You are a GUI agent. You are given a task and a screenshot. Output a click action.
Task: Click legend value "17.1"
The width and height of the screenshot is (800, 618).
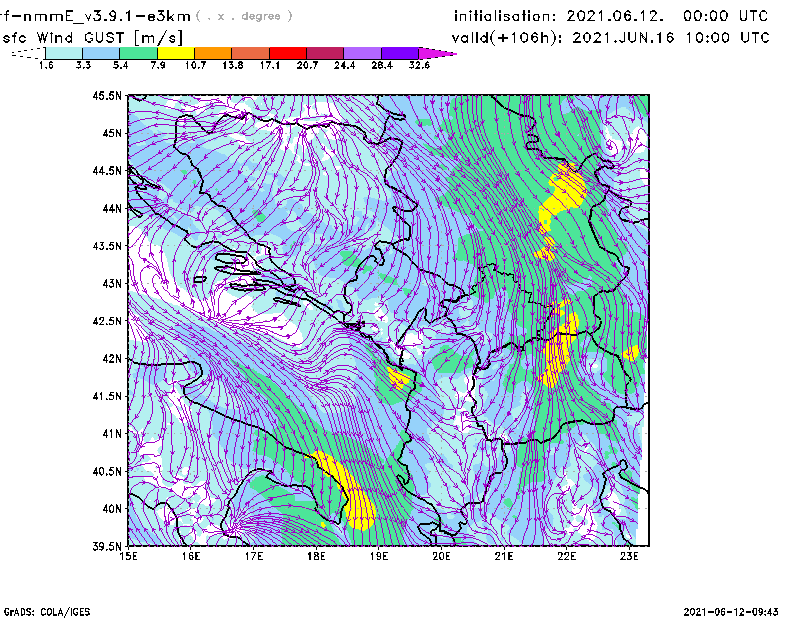click(x=270, y=65)
